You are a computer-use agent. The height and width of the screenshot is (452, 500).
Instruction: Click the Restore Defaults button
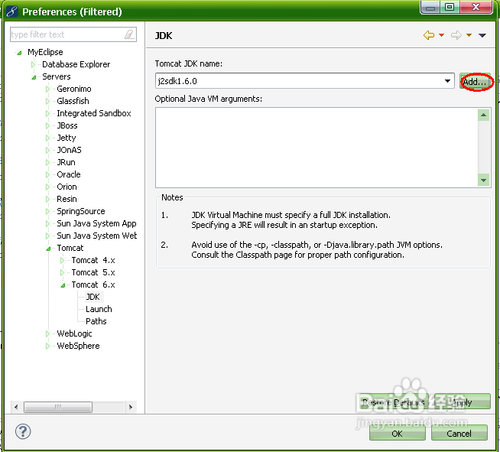(393, 402)
